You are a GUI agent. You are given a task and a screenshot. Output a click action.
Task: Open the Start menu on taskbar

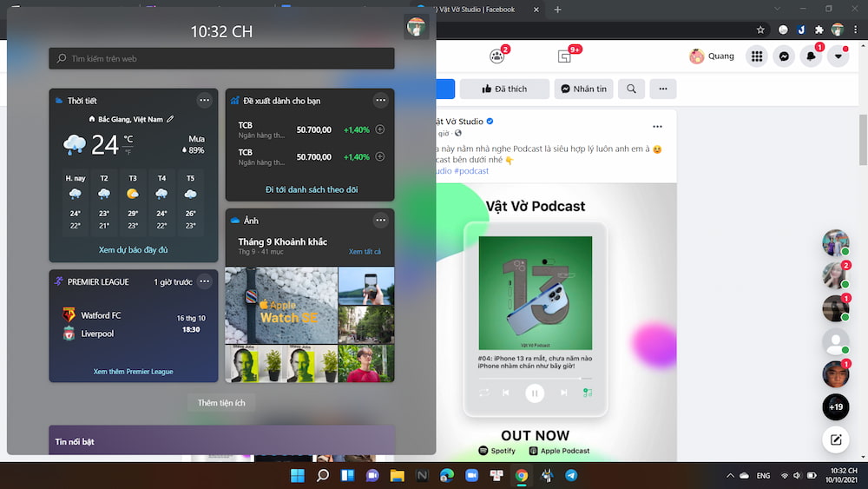click(x=297, y=475)
